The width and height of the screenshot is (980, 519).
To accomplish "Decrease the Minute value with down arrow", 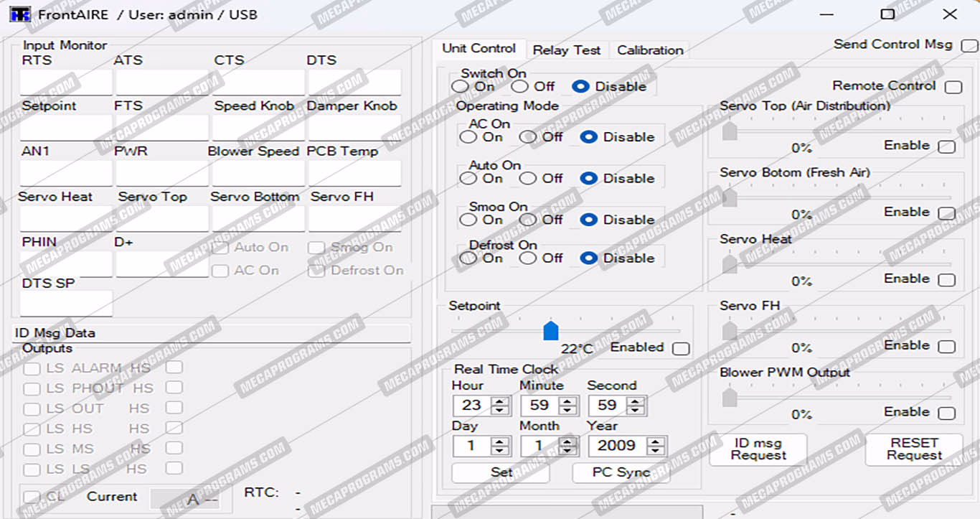I will (x=568, y=410).
